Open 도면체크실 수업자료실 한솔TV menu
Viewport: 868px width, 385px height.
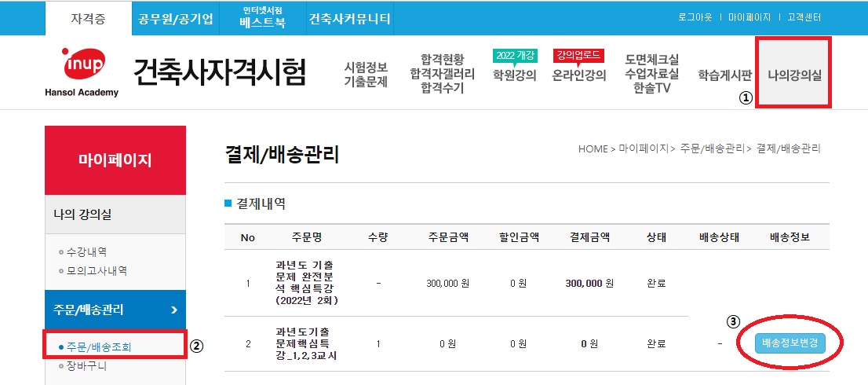point(652,74)
